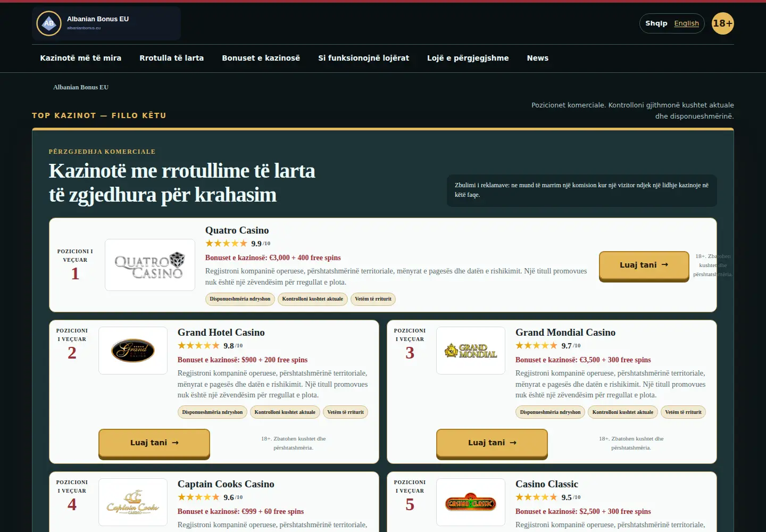Click Grand Hotel Casino star rating 9.8
The image size is (766, 532).
pyautogui.click(x=210, y=346)
